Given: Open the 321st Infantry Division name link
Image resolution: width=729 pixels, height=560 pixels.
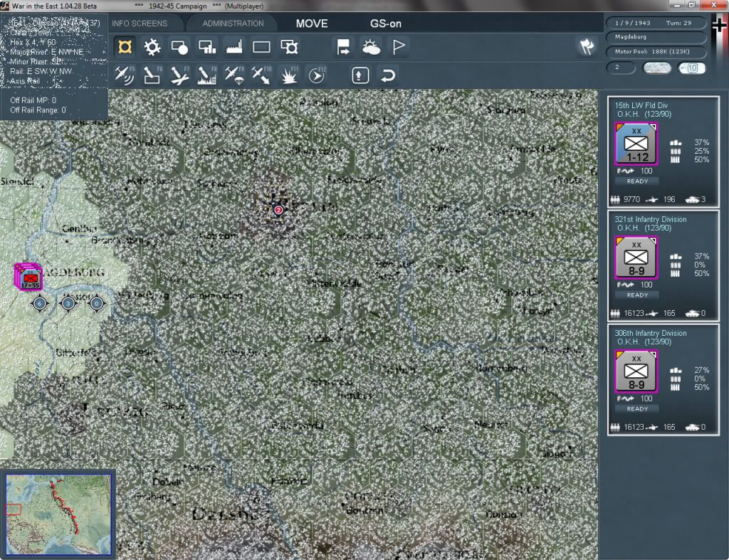Looking at the screenshot, I should pyautogui.click(x=651, y=219).
